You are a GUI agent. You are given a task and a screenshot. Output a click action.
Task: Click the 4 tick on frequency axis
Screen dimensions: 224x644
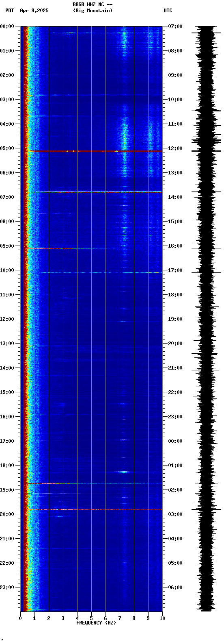point(77,618)
